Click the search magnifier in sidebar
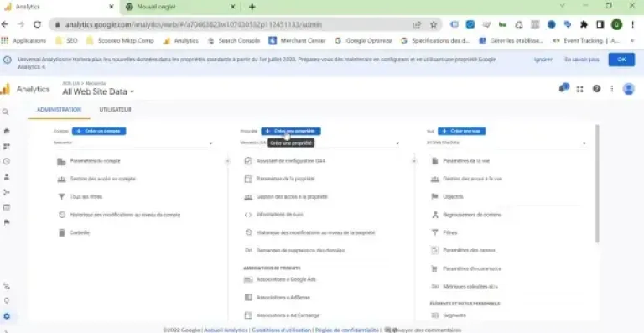 click(x=6, y=112)
